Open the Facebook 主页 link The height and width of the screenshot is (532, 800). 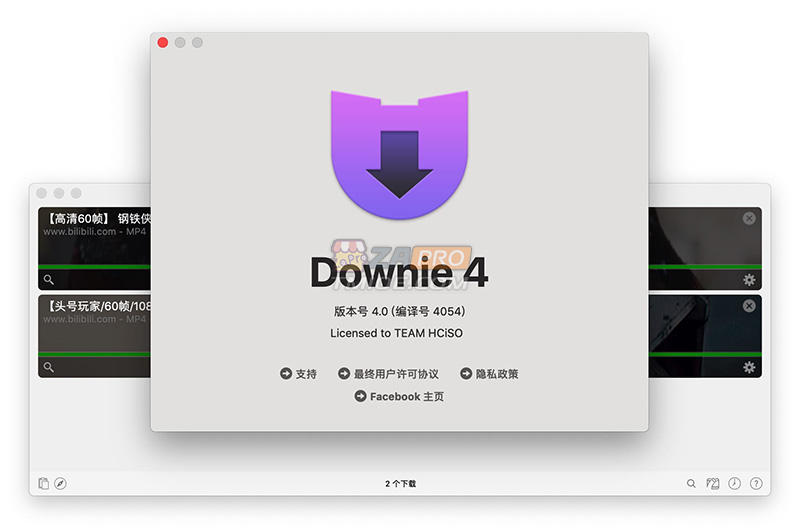(399, 397)
